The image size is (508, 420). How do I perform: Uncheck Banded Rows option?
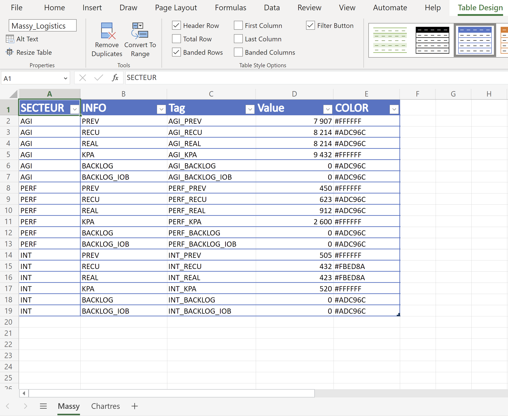tap(176, 52)
